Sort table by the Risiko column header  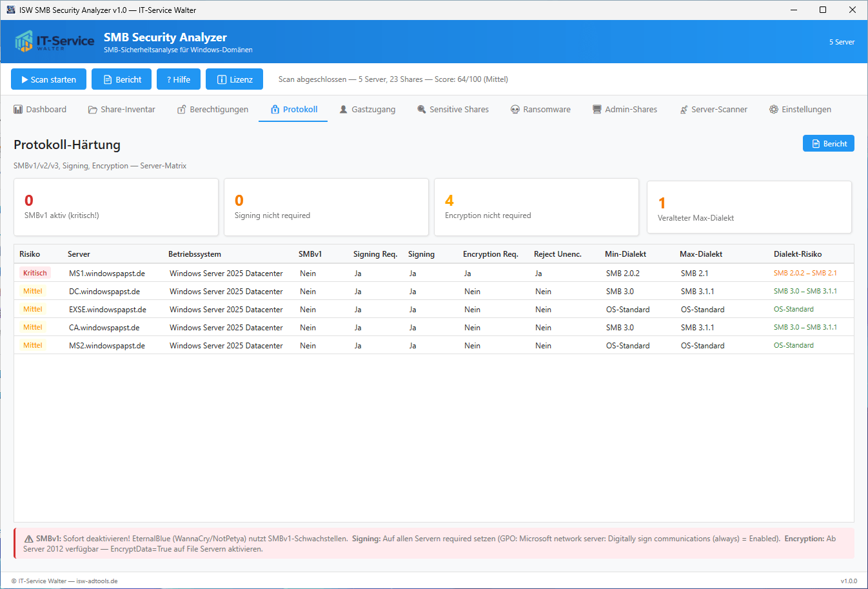[x=30, y=254]
